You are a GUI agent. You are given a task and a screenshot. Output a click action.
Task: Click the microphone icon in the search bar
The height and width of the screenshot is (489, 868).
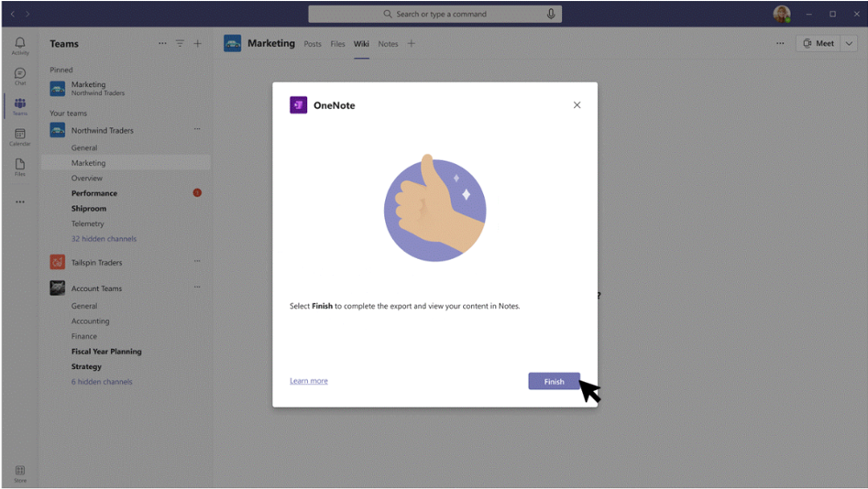tap(551, 14)
